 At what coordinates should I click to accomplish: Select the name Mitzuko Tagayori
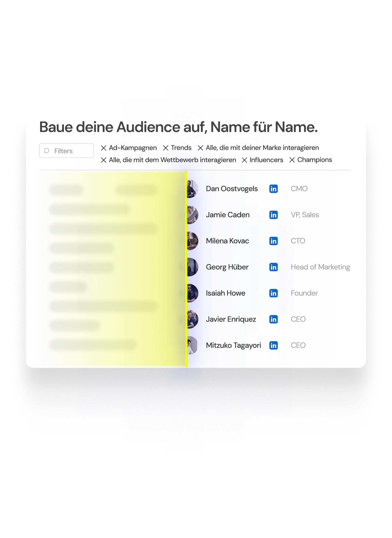[233, 345]
